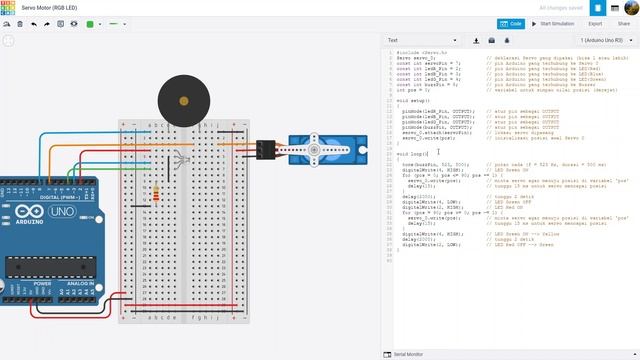Redo action with forward arrow icon

pyautogui.click(x=47, y=24)
